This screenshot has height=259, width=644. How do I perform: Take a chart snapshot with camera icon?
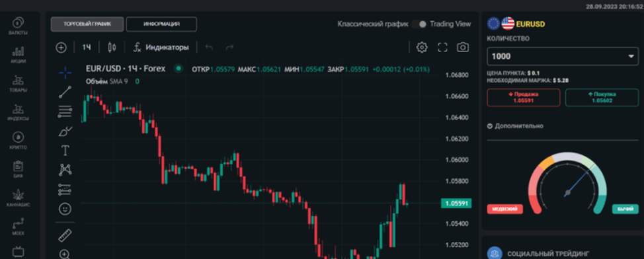point(463,47)
